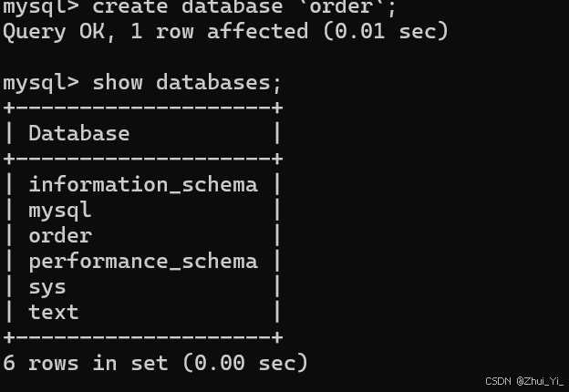
Task: Click the 'Query OK, 1 row affected' message
Action: click(155, 31)
